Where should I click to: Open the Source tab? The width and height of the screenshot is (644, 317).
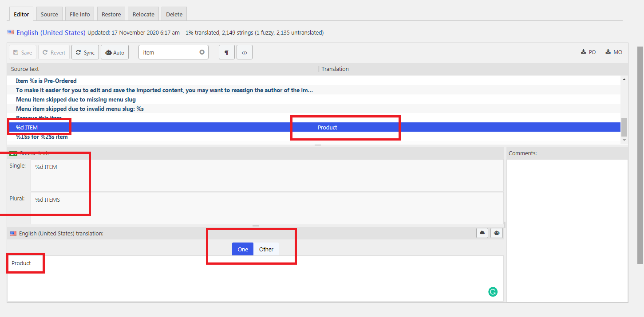click(x=49, y=14)
